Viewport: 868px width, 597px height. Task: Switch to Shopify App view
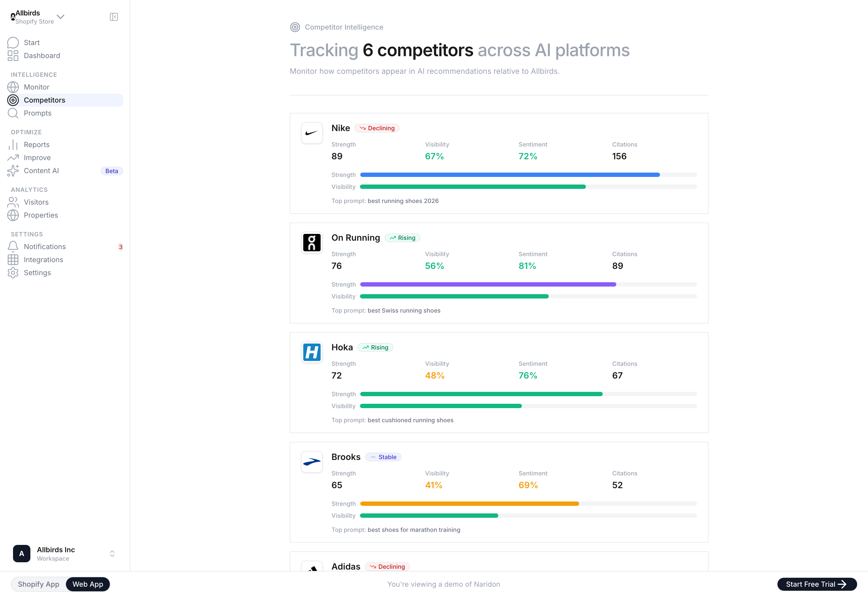click(39, 584)
